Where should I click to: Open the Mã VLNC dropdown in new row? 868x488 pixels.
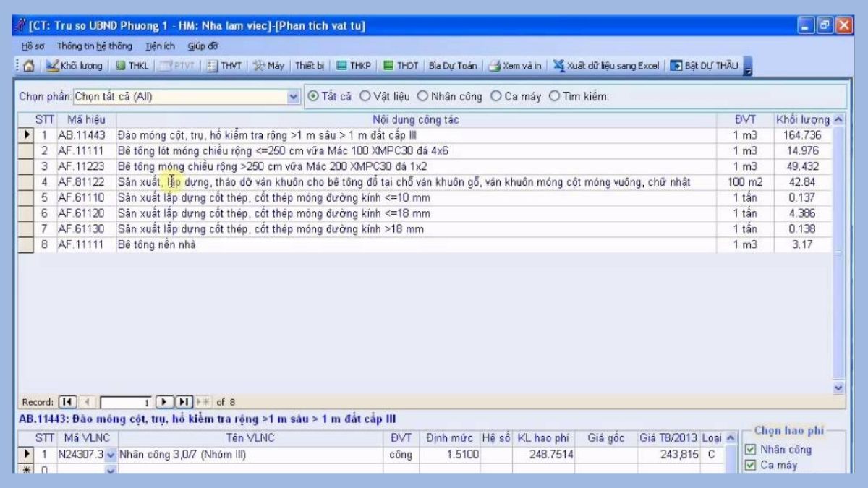tap(111, 470)
